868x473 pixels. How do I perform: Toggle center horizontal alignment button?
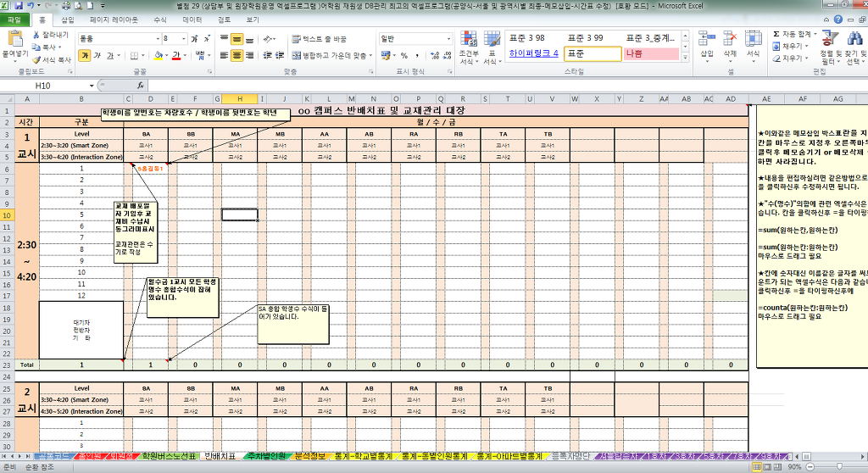238,55
